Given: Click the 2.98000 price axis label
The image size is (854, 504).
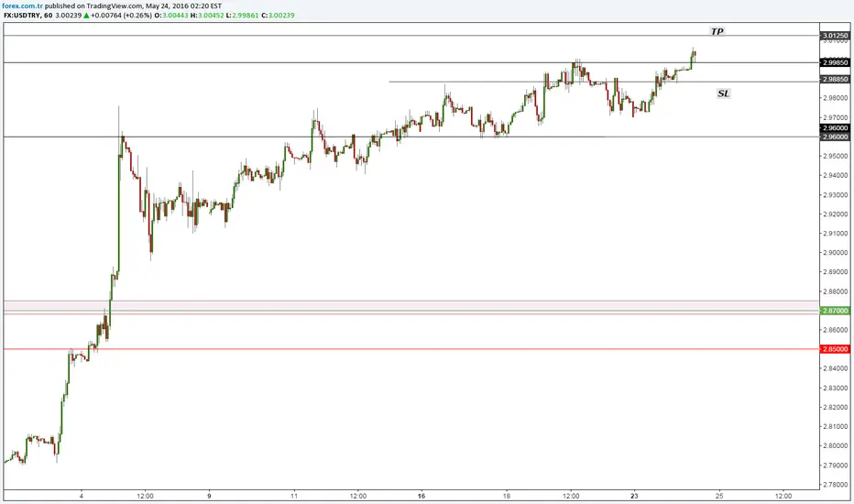Looking at the screenshot, I should (835, 98).
